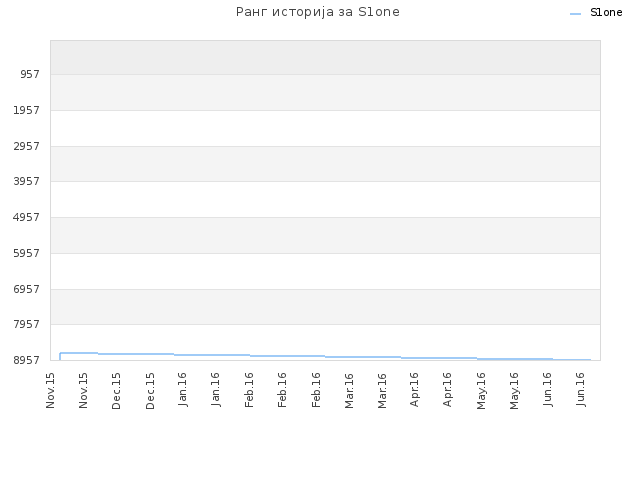Select the middle Feb.16 date label
Image resolution: width=640 pixels, height=480 pixels.
[282, 390]
